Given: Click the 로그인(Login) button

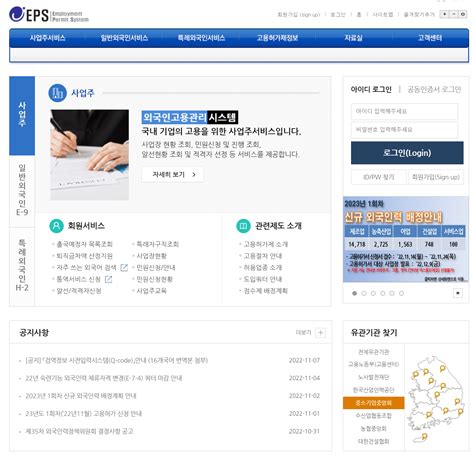Looking at the screenshot, I should (407, 153).
